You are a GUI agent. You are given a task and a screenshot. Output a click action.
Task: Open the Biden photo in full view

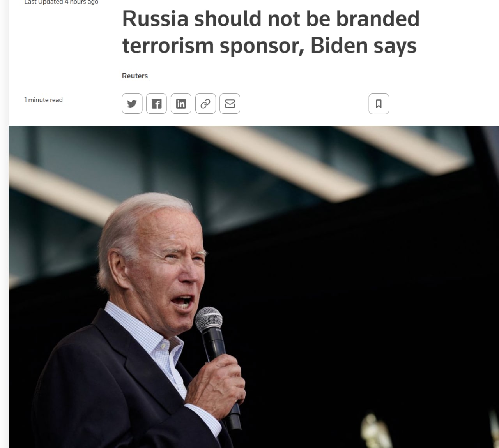click(x=254, y=287)
